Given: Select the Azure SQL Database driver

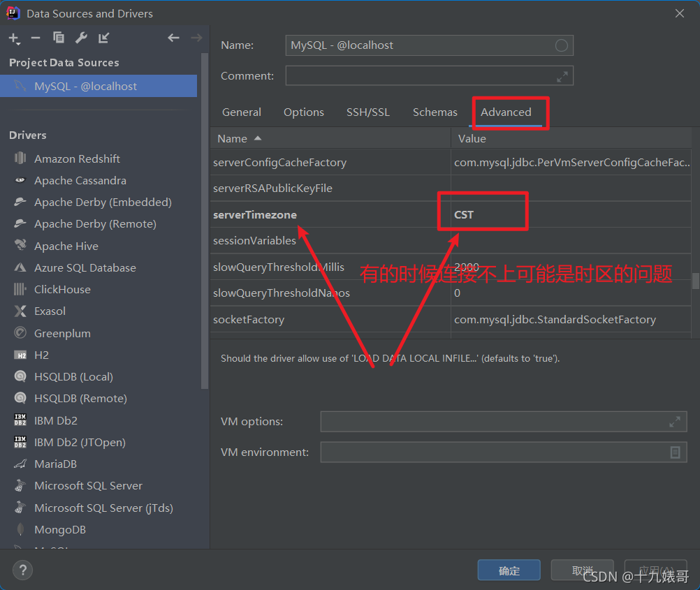Looking at the screenshot, I should coord(85,268).
